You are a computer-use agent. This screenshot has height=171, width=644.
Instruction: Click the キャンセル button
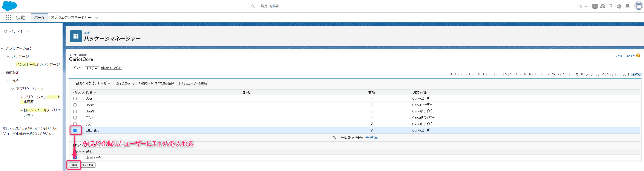click(x=88, y=165)
